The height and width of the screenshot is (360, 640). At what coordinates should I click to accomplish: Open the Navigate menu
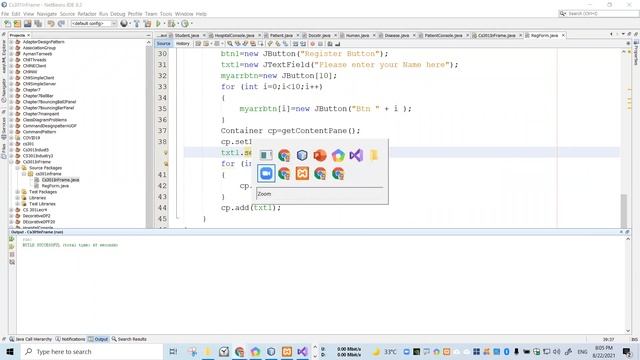[x=47, y=14]
